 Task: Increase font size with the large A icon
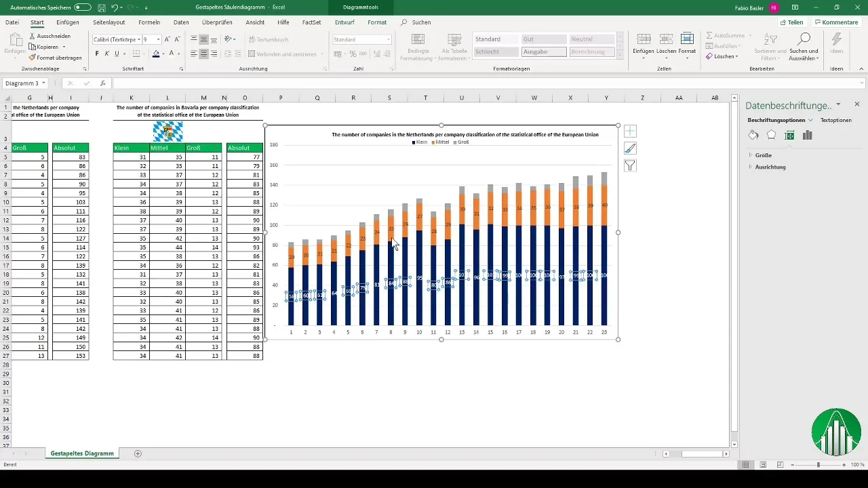pos(167,39)
